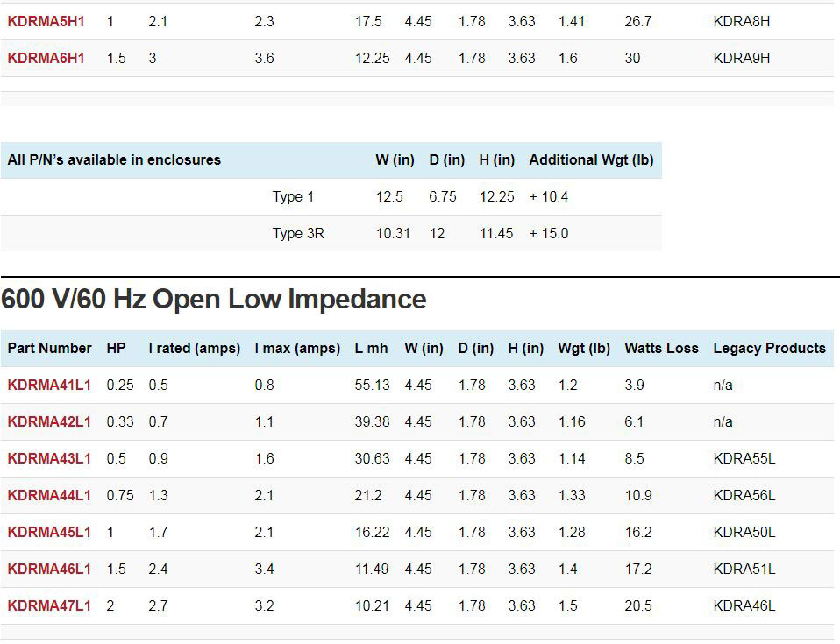Click the '600 V/60 Hz Open Low Impedance' heading
Image resolution: width=840 pixels, height=644 pixels.
[x=214, y=299]
